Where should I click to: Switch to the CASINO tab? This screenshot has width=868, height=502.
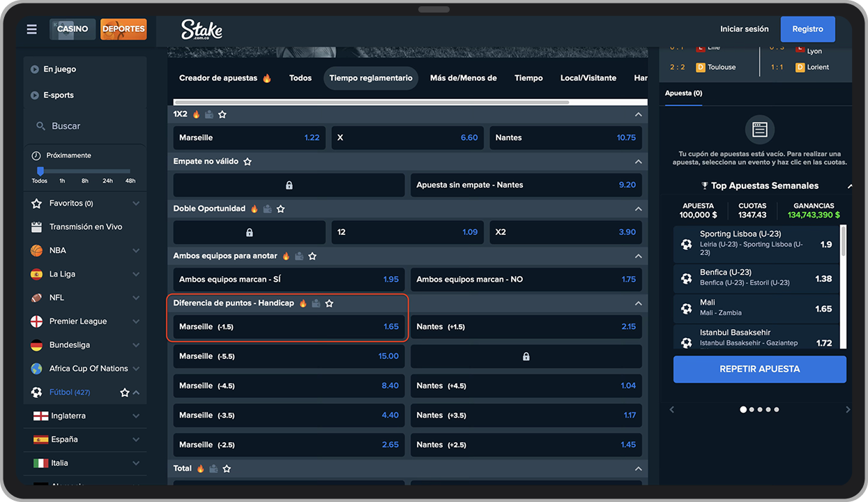73,29
